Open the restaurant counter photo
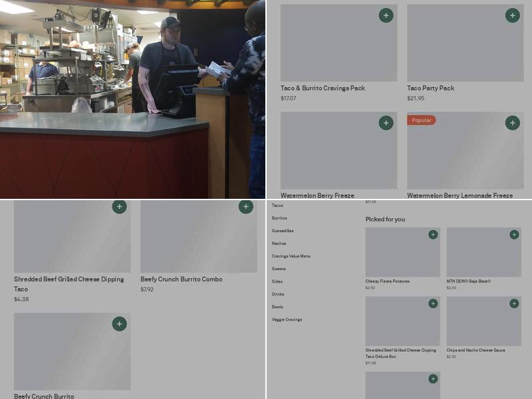532x399 pixels. [x=132, y=99]
